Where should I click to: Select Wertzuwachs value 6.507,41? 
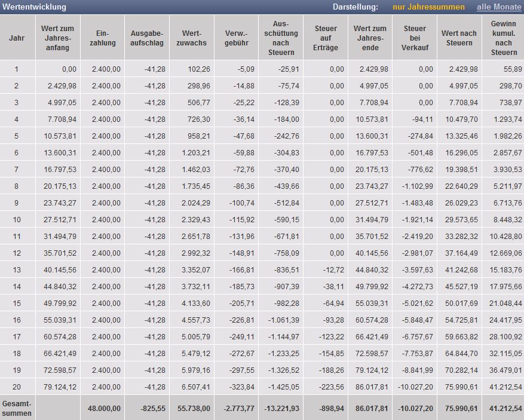pyautogui.click(x=196, y=387)
